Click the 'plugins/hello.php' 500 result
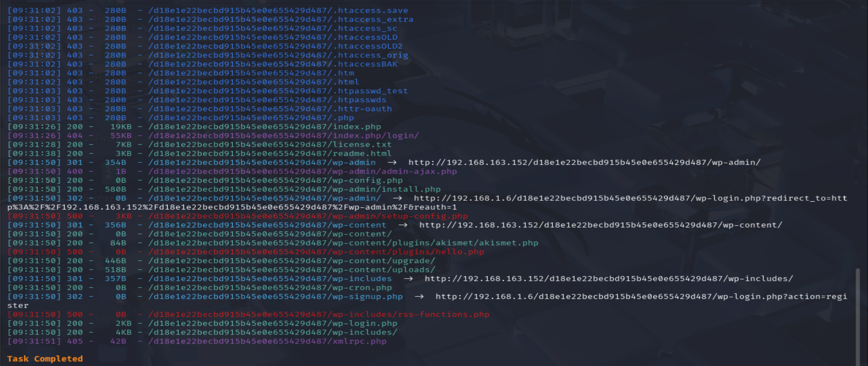The image size is (868, 366). 316,252
